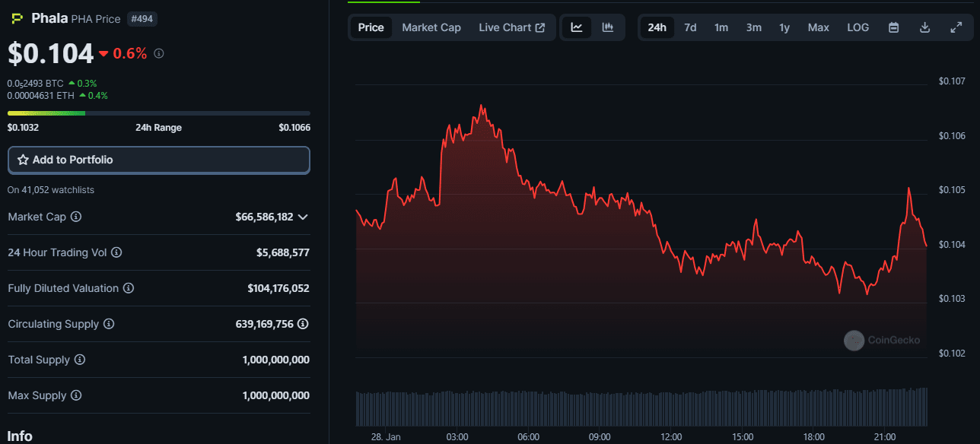Click info icon next to Market Cap

click(x=76, y=217)
